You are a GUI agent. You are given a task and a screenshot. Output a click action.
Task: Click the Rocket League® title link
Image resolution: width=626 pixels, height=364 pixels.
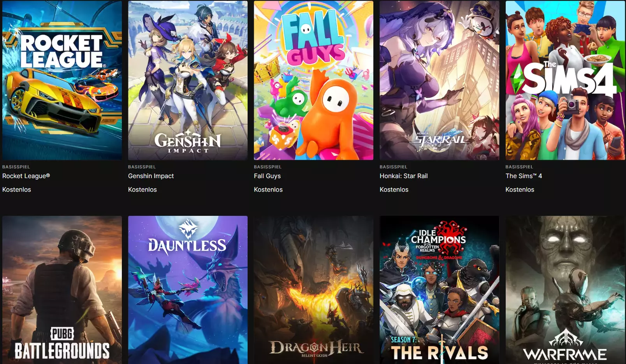click(x=26, y=176)
